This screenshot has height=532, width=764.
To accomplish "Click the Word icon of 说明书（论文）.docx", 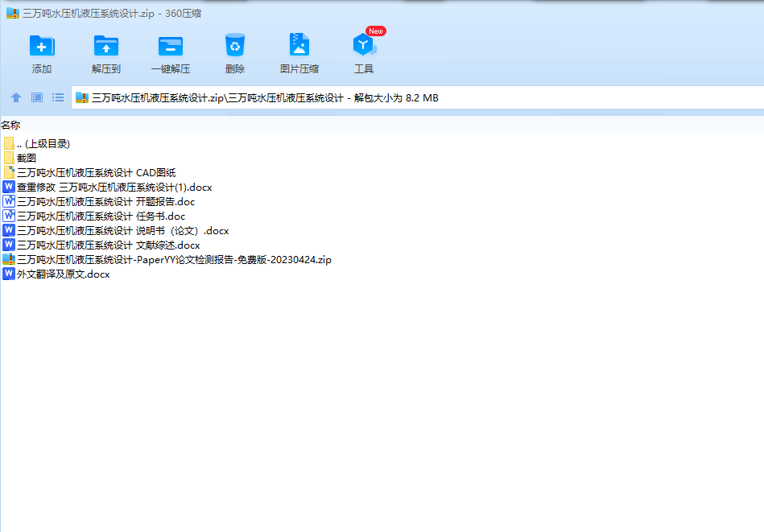I will pyautogui.click(x=9, y=230).
